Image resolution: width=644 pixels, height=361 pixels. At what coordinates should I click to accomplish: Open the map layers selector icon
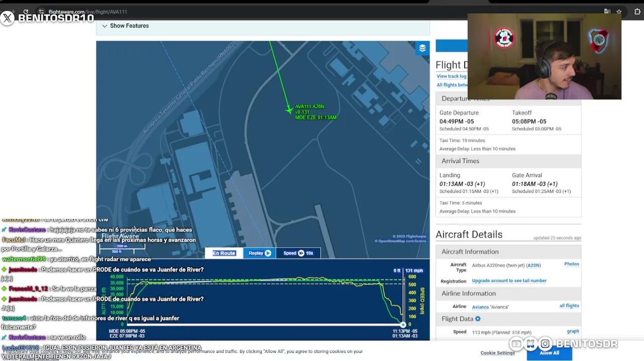point(422,48)
